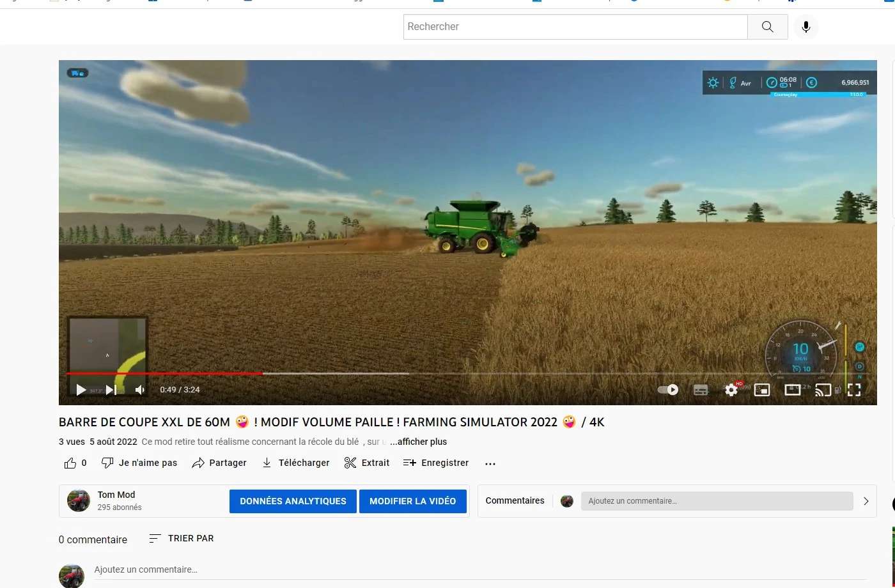Click the MODIFIER LA VIDÉO button

pyautogui.click(x=412, y=501)
